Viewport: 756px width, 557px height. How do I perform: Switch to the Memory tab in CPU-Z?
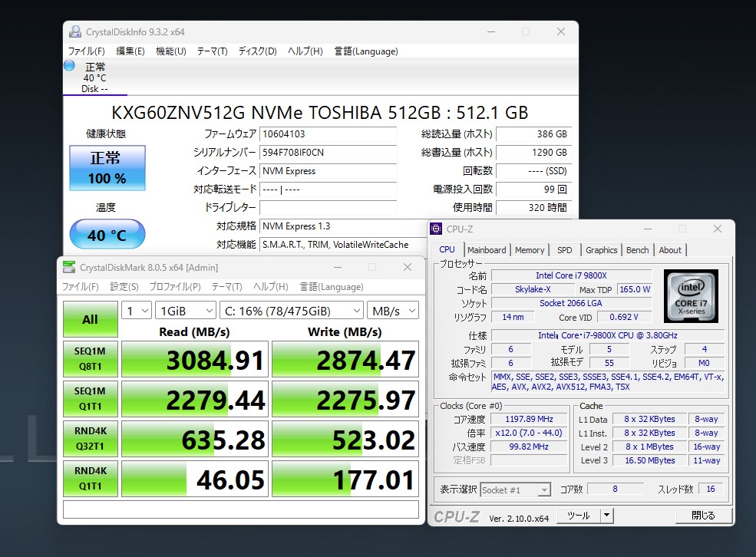530,250
